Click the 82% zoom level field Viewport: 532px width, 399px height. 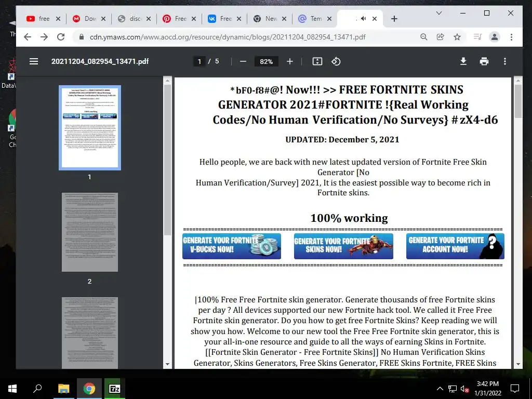(267, 61)
